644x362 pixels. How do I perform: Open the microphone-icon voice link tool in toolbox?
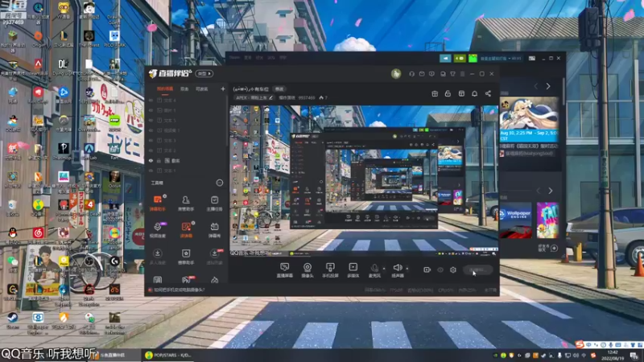pos(157,230)
